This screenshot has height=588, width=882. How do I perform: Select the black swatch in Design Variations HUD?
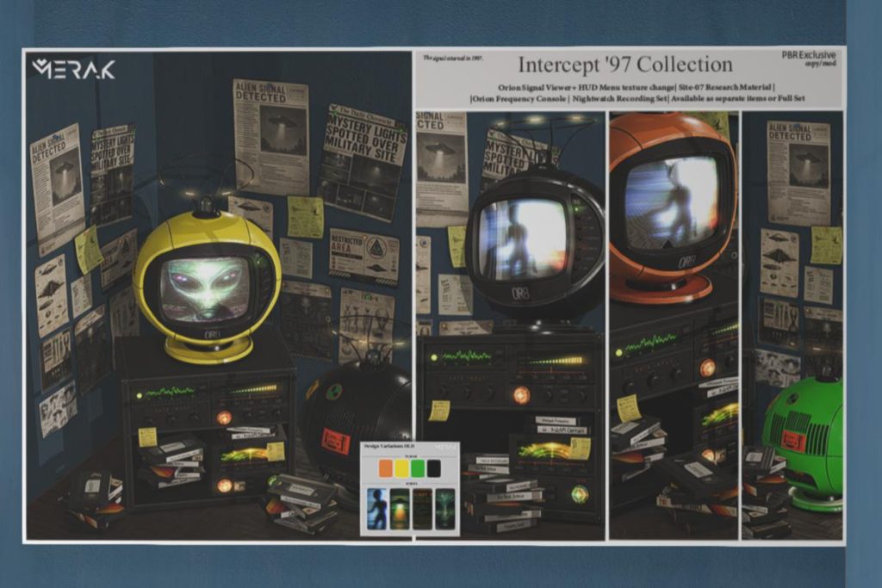(434, 468)
